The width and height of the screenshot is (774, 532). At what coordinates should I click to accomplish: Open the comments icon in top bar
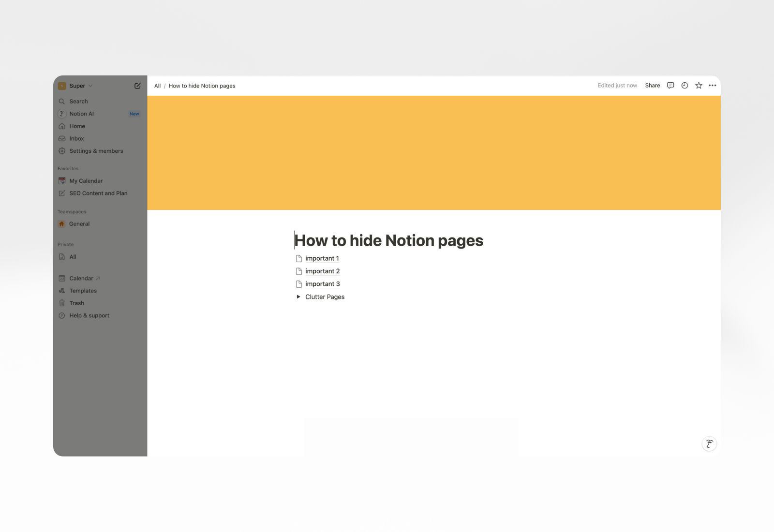click(x=670, y=86)
